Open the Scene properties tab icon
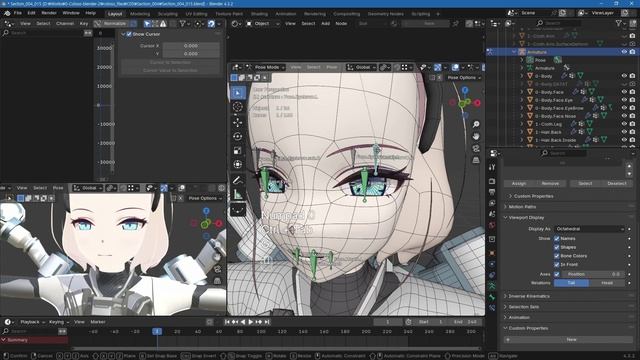This screenshot has height=360, width=640. [492, 214]
